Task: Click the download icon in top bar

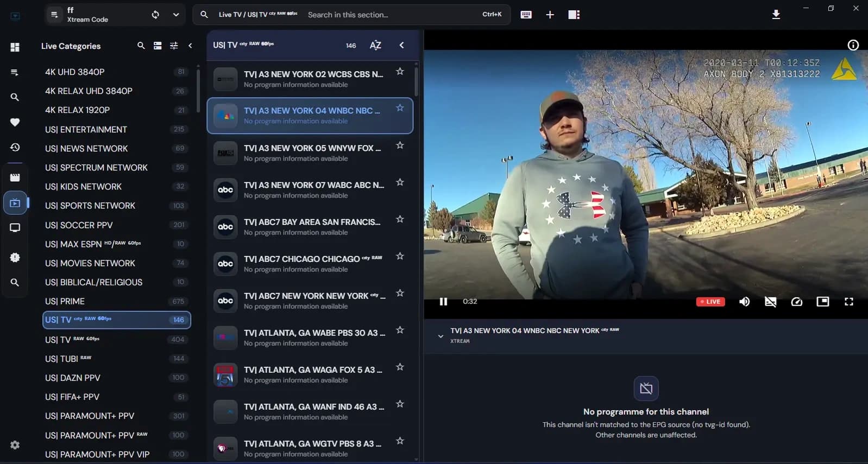Action: (x=776, y=15)
